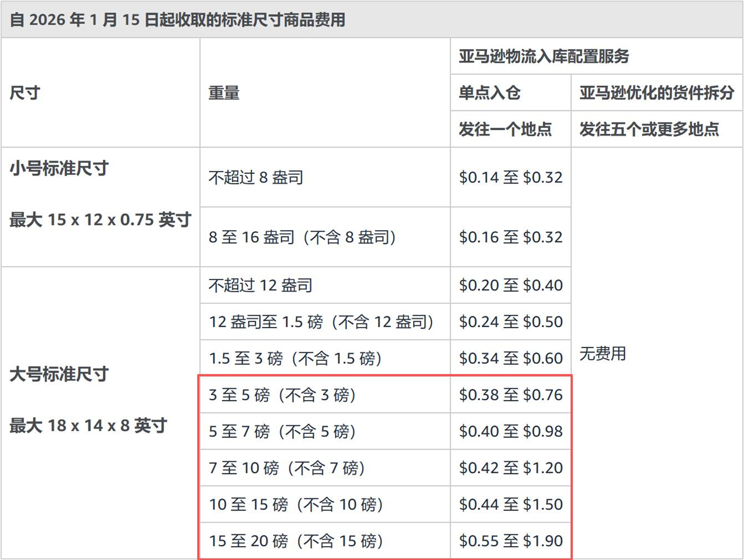Image resolution: width=744 pixels, height=560 pixels.
Task: Select the 3 至 5 磅 weight cell
Action: pyautogui.click(x=282, y=395)
